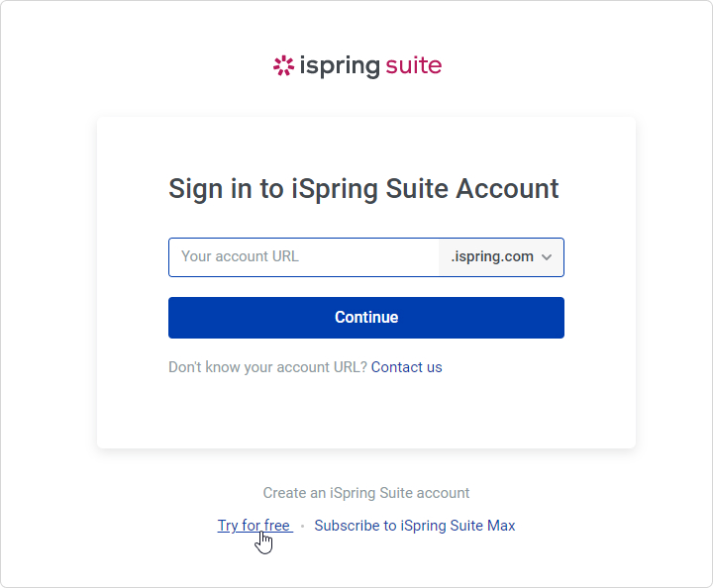Click the iSpring starburst logo icon

pyautogui.click(x=283, y=66)
